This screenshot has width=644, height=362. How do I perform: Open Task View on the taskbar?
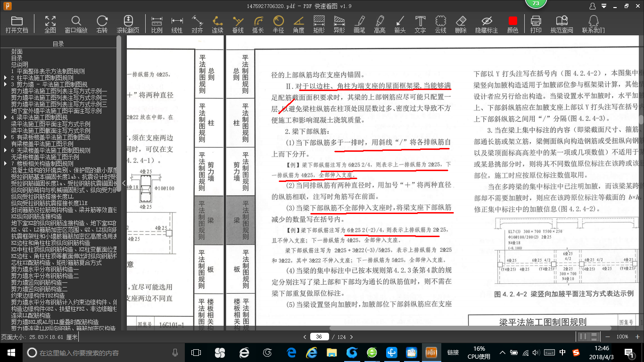coord(196,353)
